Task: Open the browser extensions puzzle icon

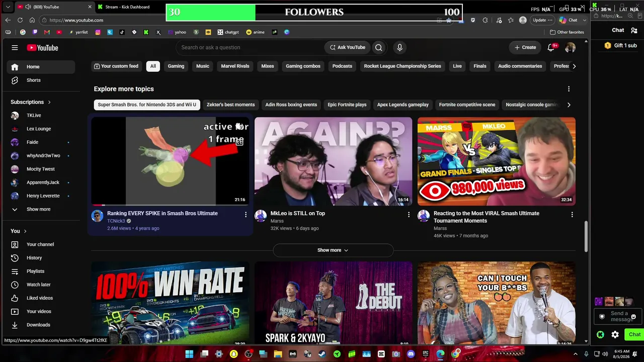Action: [485, 20]
